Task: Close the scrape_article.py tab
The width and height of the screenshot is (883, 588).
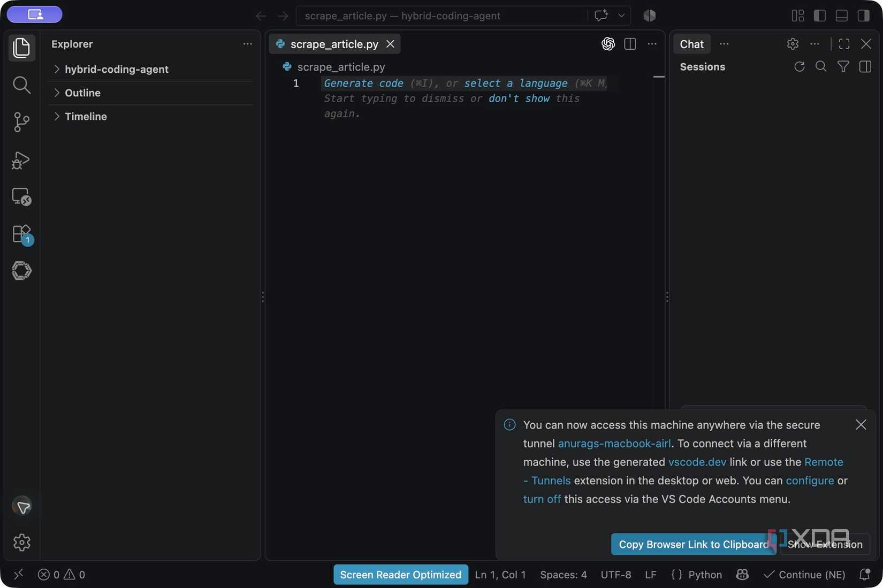Action: pyautogui.click(x=390, y=44)
